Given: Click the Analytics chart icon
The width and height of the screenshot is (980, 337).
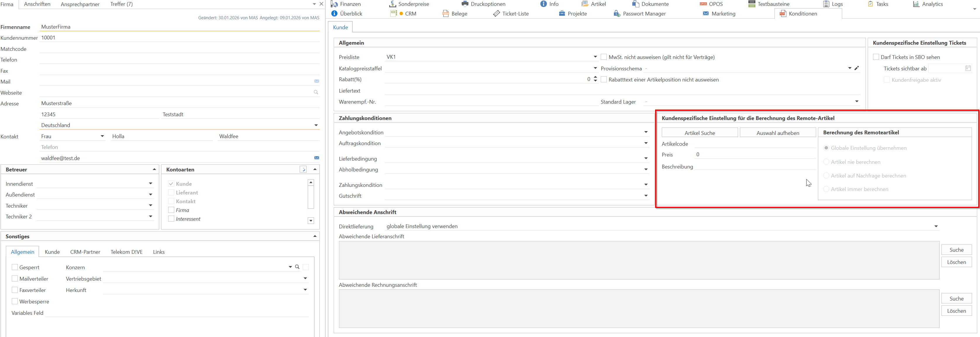Looking at the screenshot, I should pyautogui.click(x=916, y=4).
